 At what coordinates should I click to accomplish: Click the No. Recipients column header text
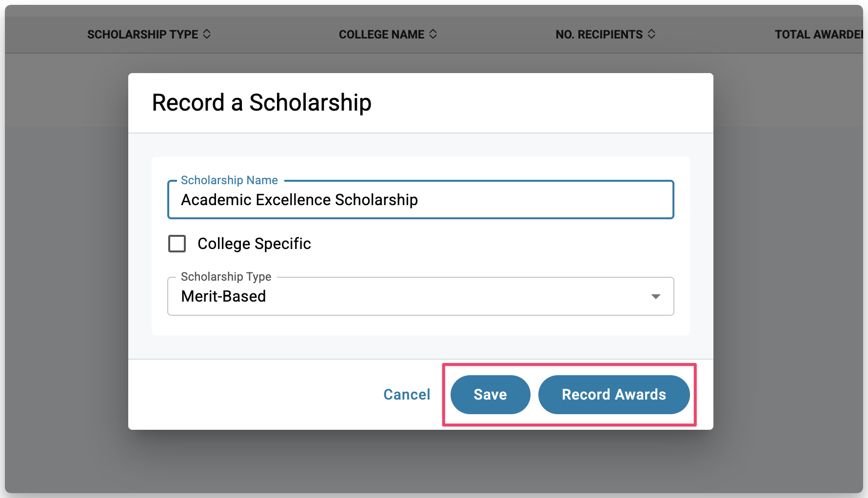tap(599, 35)
